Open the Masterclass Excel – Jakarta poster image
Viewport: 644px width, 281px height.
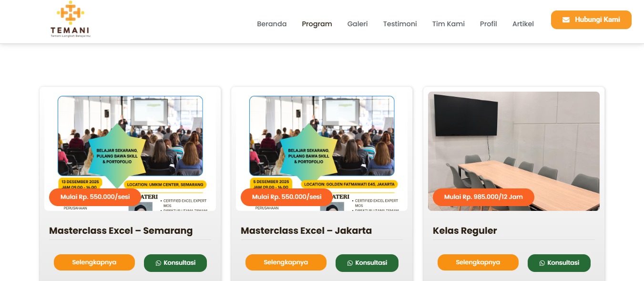coord(322,151)
